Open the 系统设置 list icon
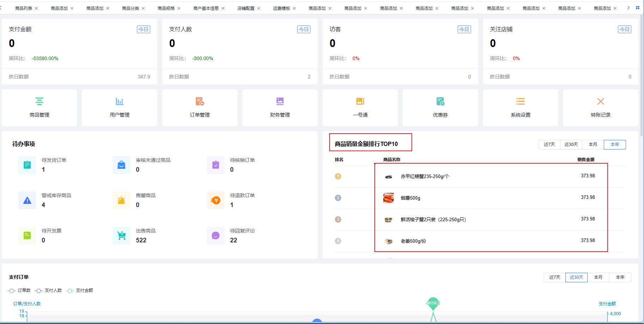This screenshot has width=644, height=324. pos(520,102)
